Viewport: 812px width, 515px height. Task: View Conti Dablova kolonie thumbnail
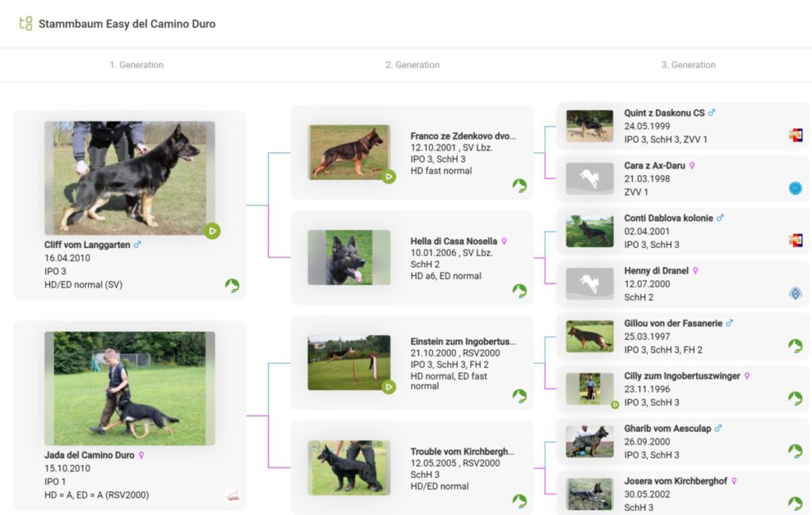coord(589,231)
